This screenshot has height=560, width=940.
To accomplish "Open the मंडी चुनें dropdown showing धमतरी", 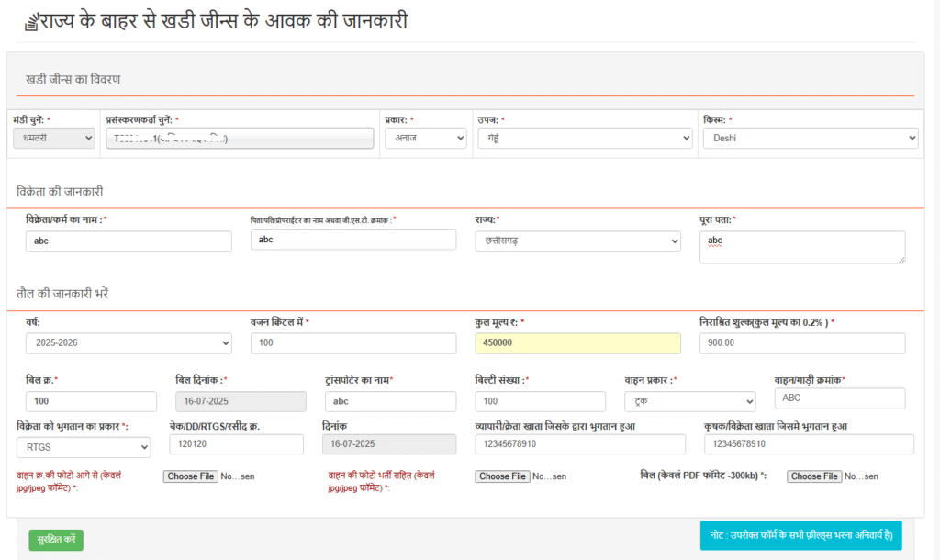I will pos(54,138).
